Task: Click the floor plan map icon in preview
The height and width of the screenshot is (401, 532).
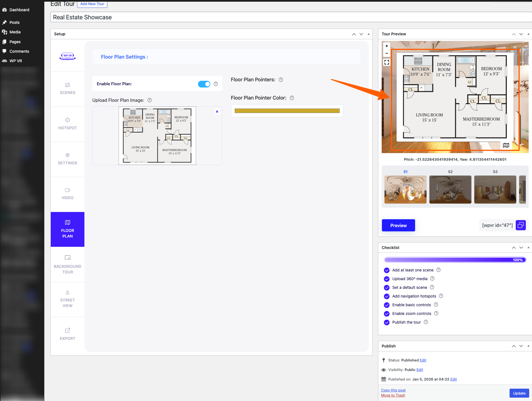Action: [506, 145]
